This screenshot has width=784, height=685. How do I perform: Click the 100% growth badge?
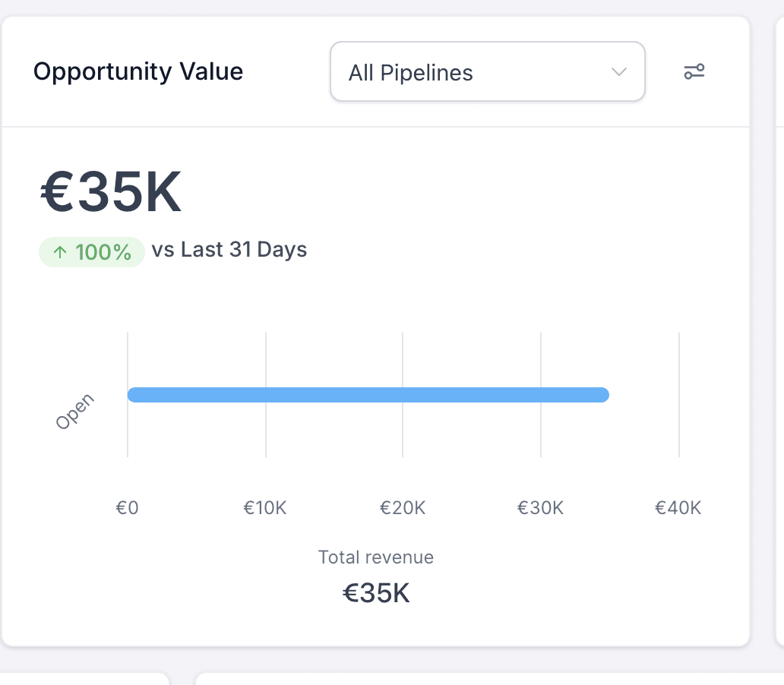[92, 252]
